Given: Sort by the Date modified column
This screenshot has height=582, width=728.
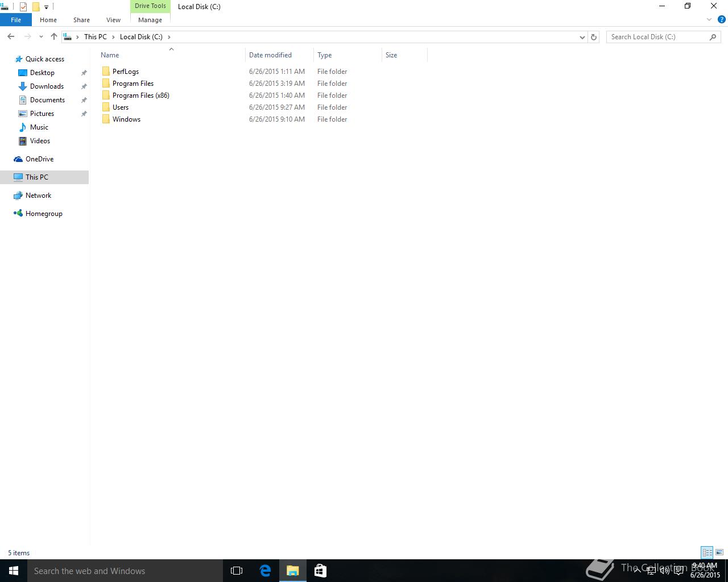Looking at the screenshot, I should (x=279, y=55).
